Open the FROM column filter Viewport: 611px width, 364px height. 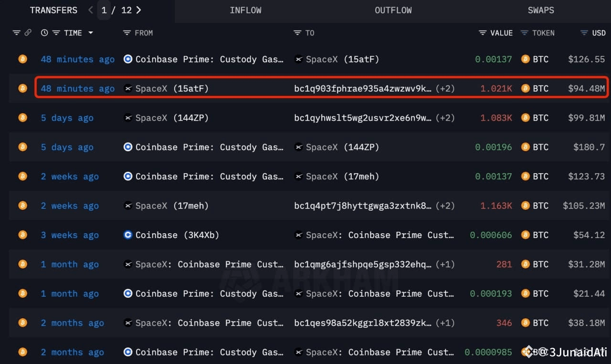(126, 33)
